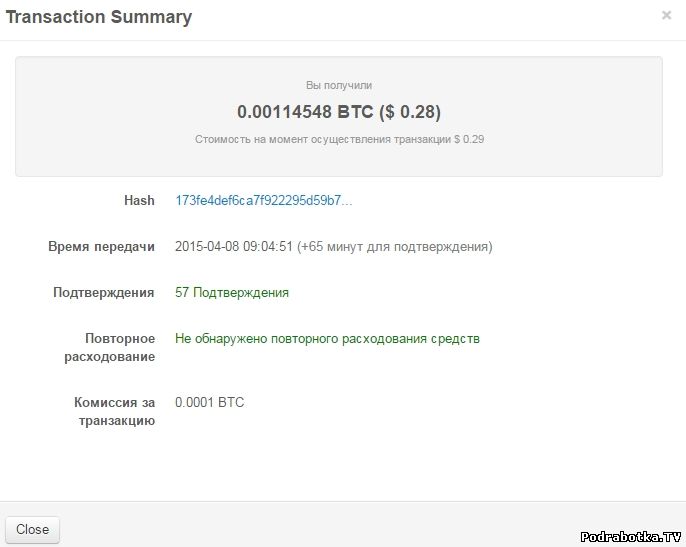Click the Podrabotka.TV watermark
Image resolution: width=686 pixels, height=547 pixels.
pyautogui.click(x=631, y=535)
